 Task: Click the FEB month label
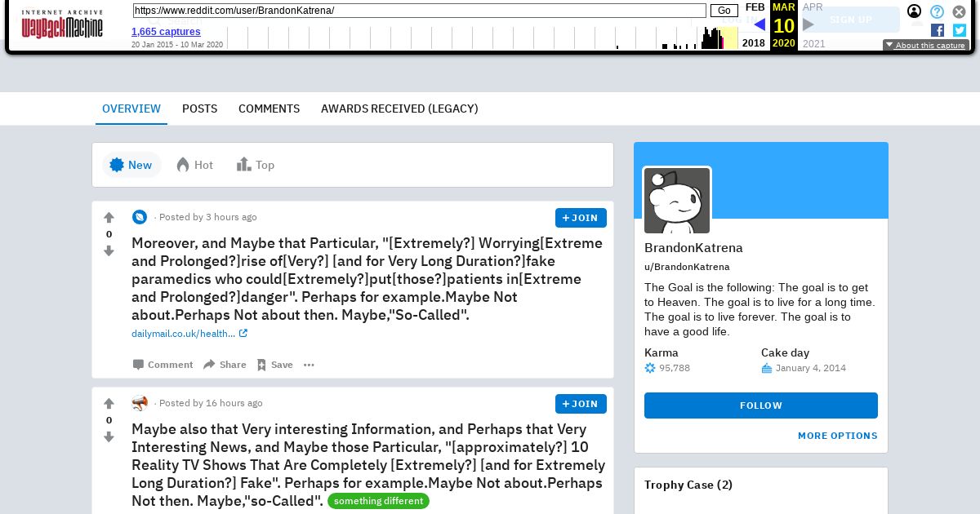(x=755, y=7)
